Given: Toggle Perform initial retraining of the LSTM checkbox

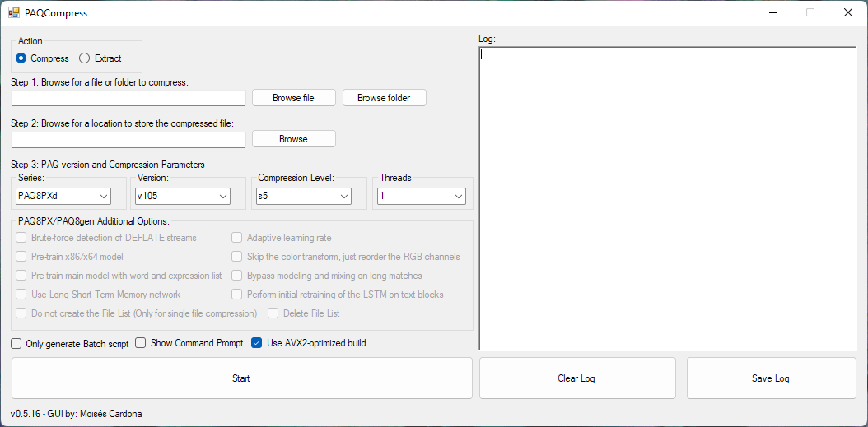Looking at the screenshot, I should 237,295.
